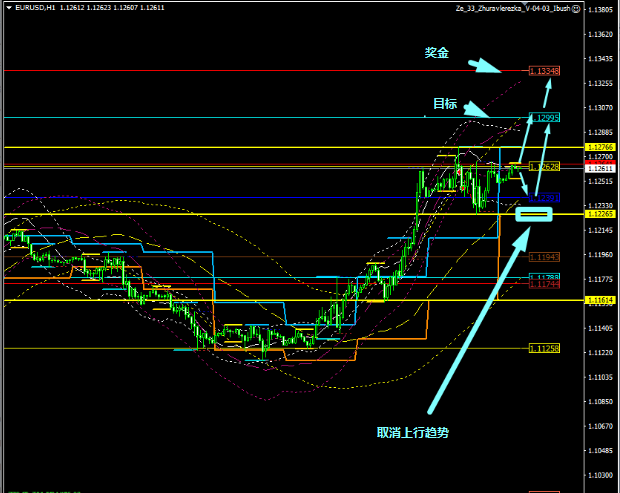This screenshot has height=493, width=620.
Task: Select the 取消上行趋势 text label
Action: coord(412,433)
